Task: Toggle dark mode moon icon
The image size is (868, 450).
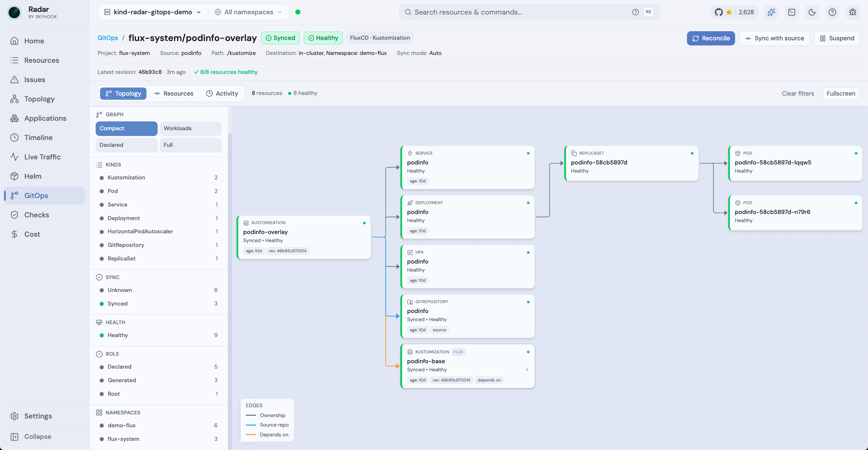Action: tap(812, 12)
